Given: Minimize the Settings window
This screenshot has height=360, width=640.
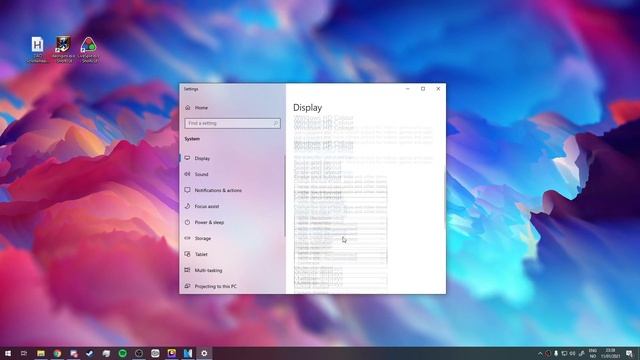Looking at the screenshot, I should (407, 89).
